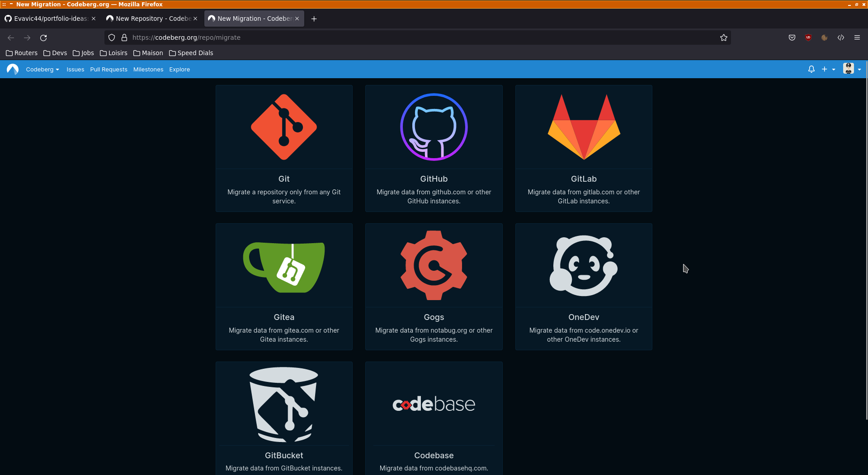
Task: Reload the current page
Action: pos(43,38)
